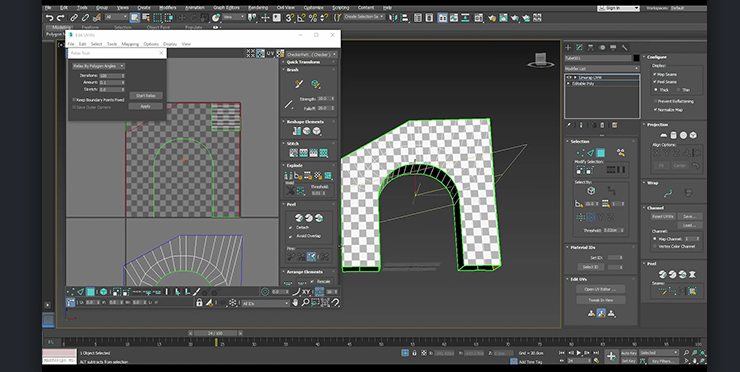Select the Thick radio option
The image size is (740, 372).
(655, 89)
